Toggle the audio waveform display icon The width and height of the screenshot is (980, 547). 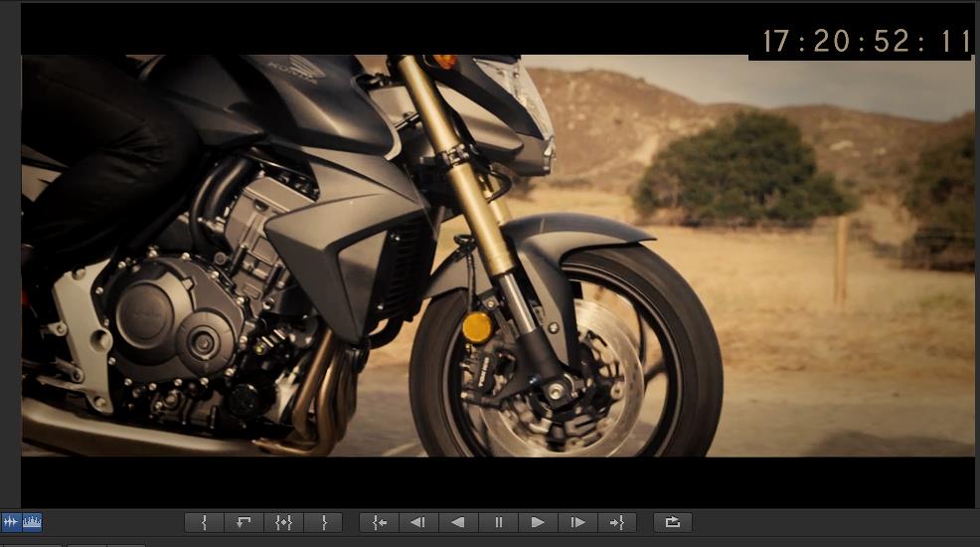click(x=11, y=522)
